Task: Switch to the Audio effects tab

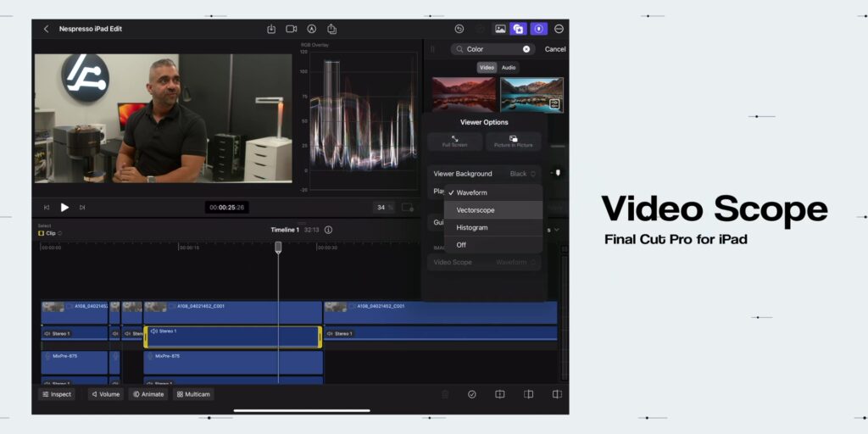Action: (509, 68)
